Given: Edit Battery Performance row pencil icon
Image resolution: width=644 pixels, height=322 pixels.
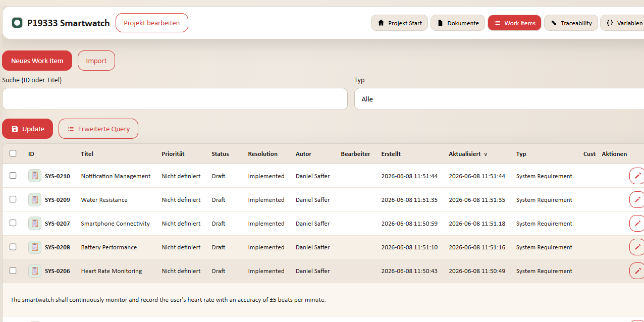Looking at the screenshot, I should (x=637, y=247).
